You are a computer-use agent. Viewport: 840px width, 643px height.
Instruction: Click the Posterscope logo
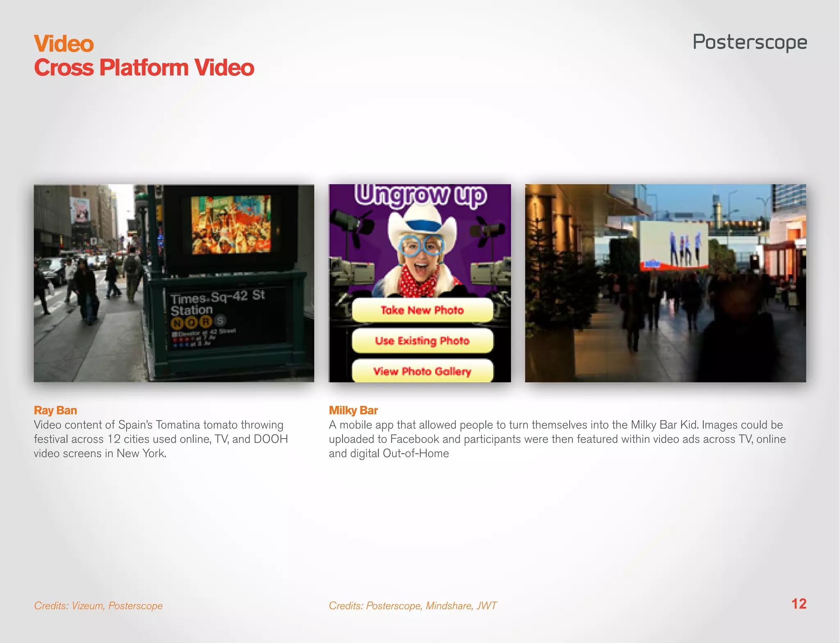[750, 42]
